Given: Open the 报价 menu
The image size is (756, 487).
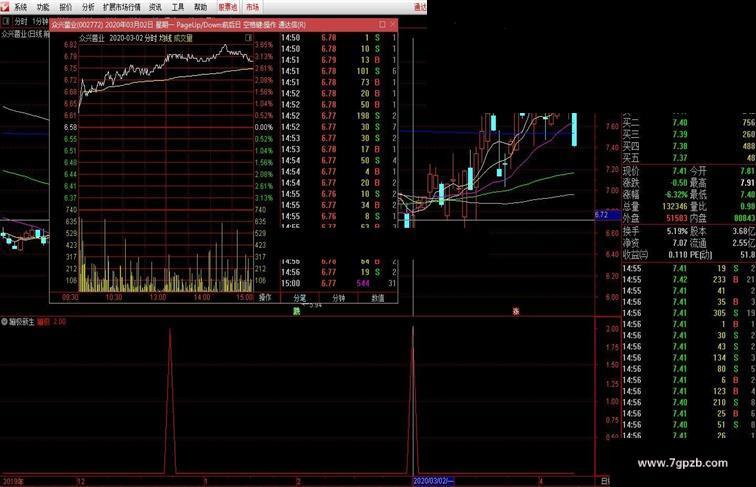Looking at the screenshot, I should 66,7.
